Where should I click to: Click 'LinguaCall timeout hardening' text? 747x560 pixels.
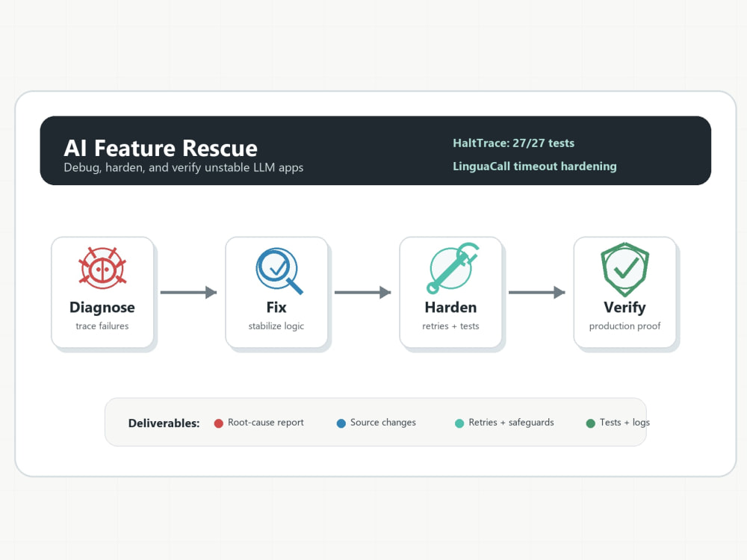(x=535, y=167)
